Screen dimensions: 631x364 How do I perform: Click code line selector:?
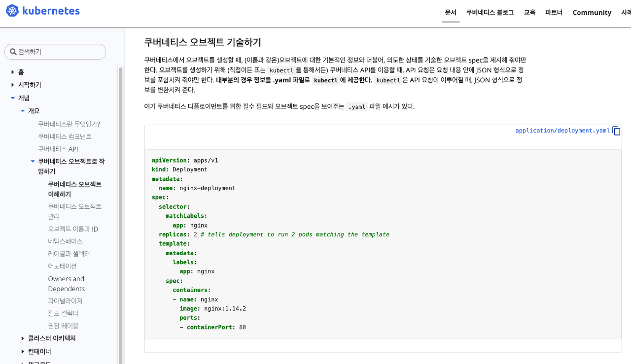[174, 207]
